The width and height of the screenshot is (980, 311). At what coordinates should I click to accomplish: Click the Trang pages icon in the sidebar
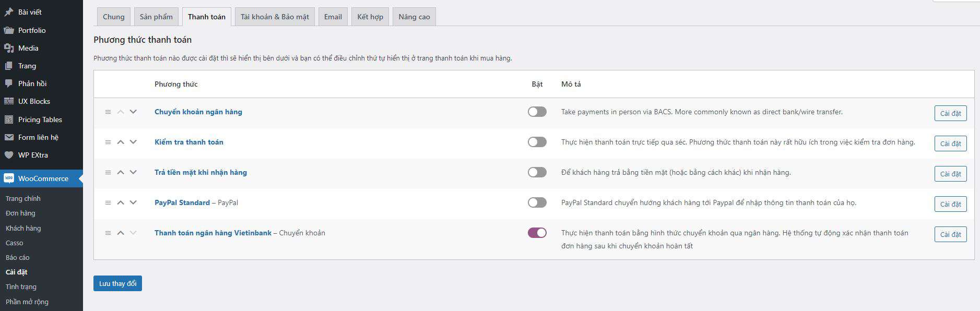click(9, 66)
